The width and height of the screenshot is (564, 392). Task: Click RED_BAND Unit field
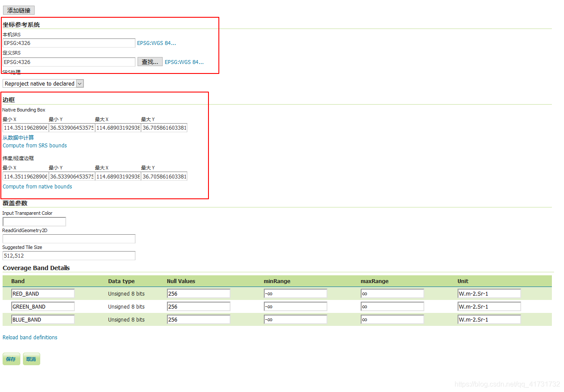click(x=489, y=294)
